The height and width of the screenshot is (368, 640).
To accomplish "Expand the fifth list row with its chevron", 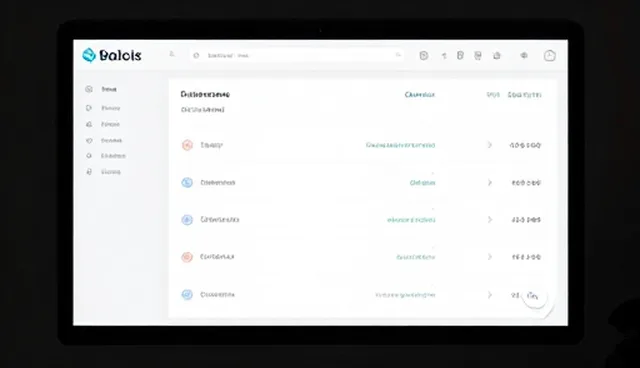I will (x=489, y=295).
